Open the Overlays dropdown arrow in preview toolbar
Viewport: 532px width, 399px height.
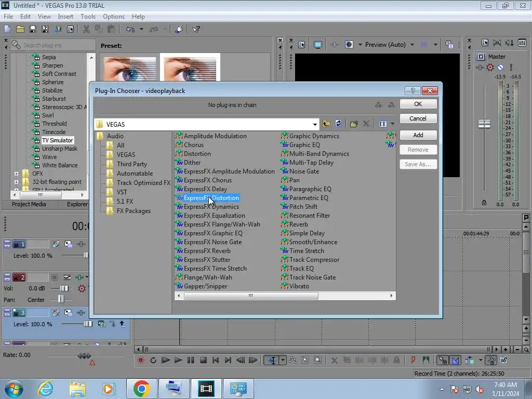[435, 45]
